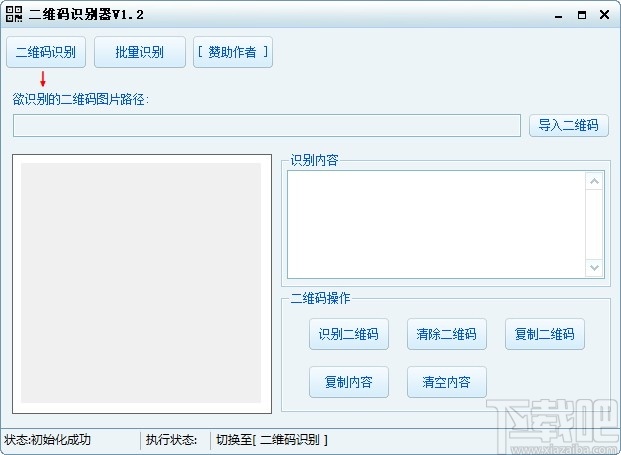Maximize the 二维码识别器 window

(582, 15)
